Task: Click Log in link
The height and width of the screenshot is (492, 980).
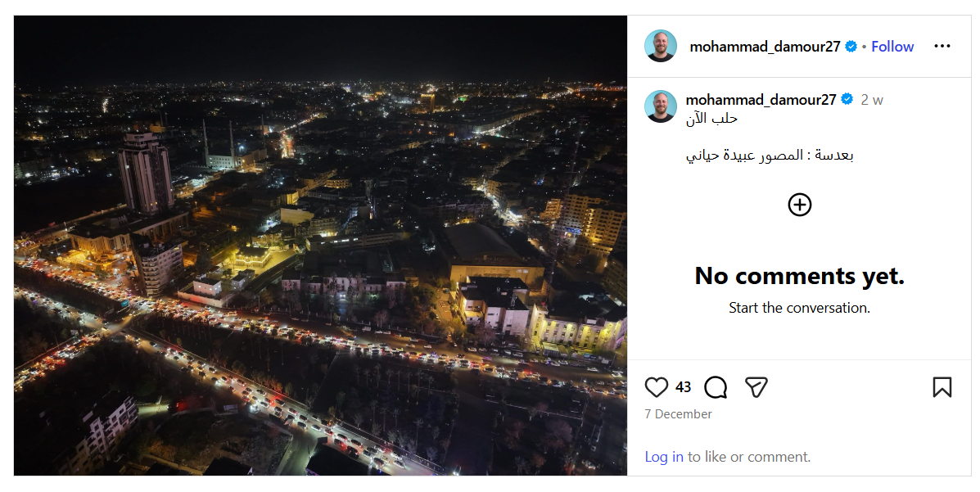Action: [x=663, y=457]
